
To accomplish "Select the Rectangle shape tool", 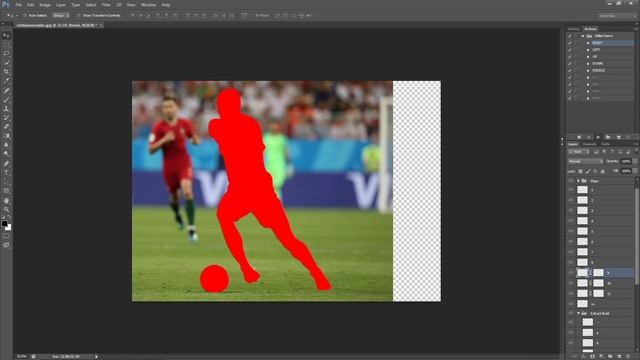I will 6,191.
